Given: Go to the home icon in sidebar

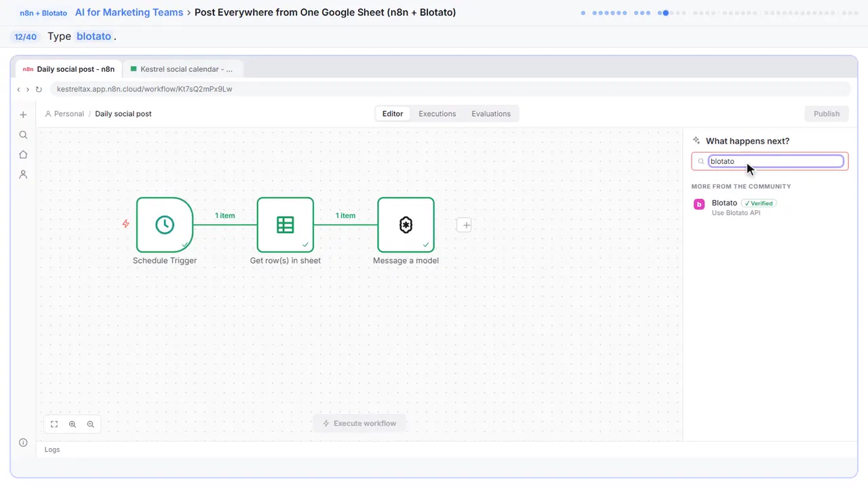Looking at the screenshot, I should [x=23, y=155].
